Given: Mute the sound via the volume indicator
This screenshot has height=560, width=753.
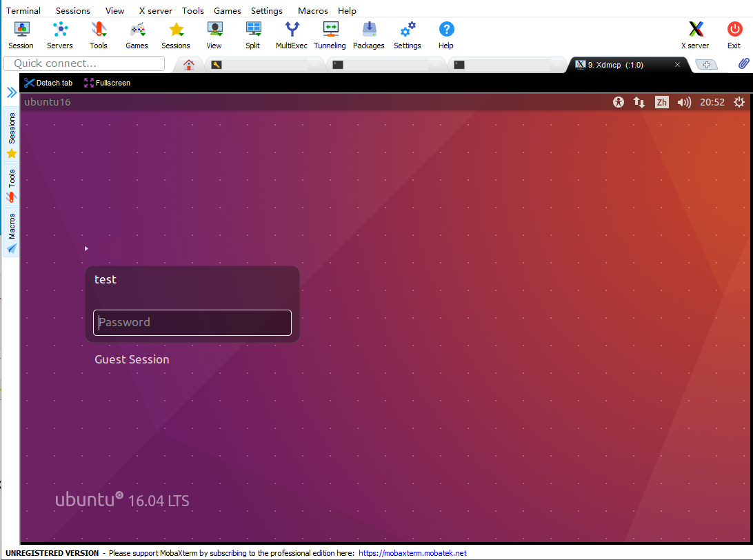Looking at the screenshot, I should click(684, 101).
